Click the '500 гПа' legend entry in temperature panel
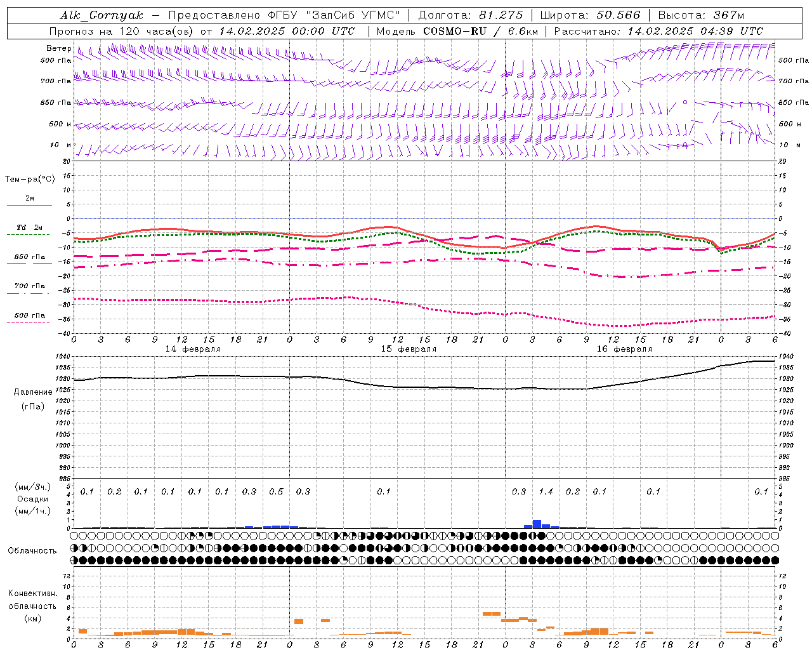 point(30,315)
